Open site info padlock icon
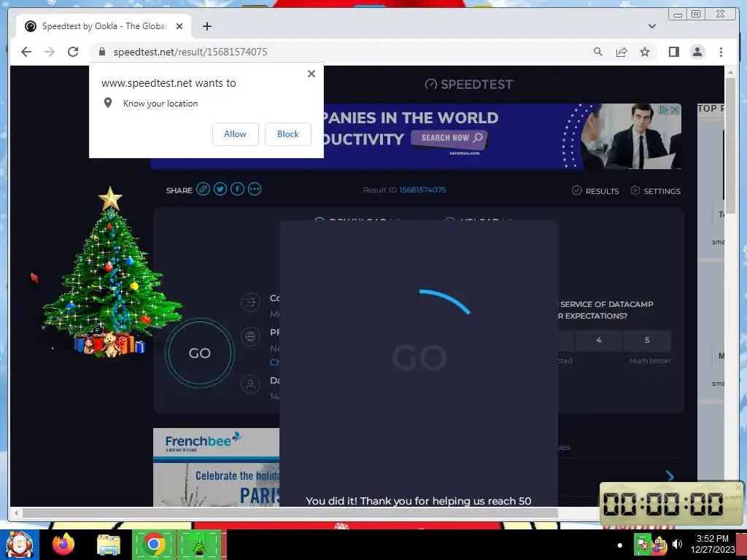The height and width of the screenshot is (560, 747). [x=101, y=52]
